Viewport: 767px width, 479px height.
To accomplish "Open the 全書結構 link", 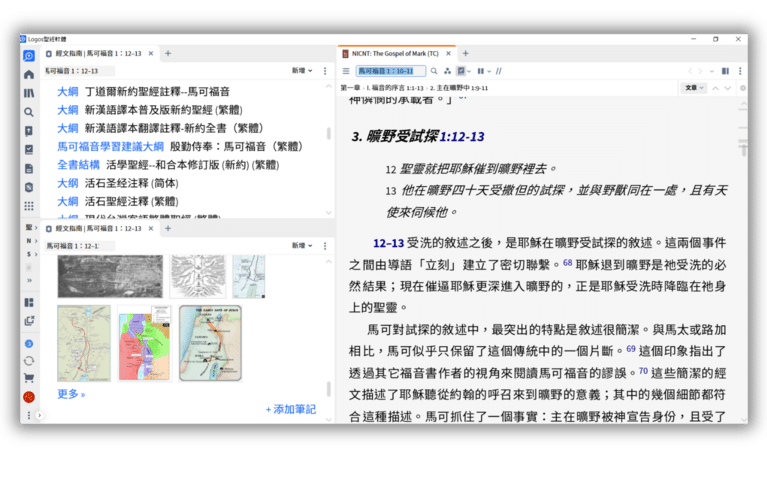I will click(x=78, y=165).
